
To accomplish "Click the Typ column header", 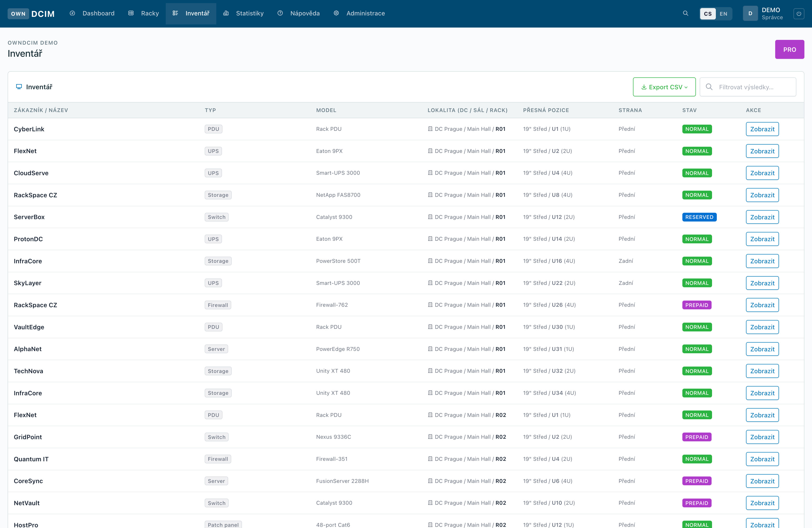I will [x=210, y=110].
